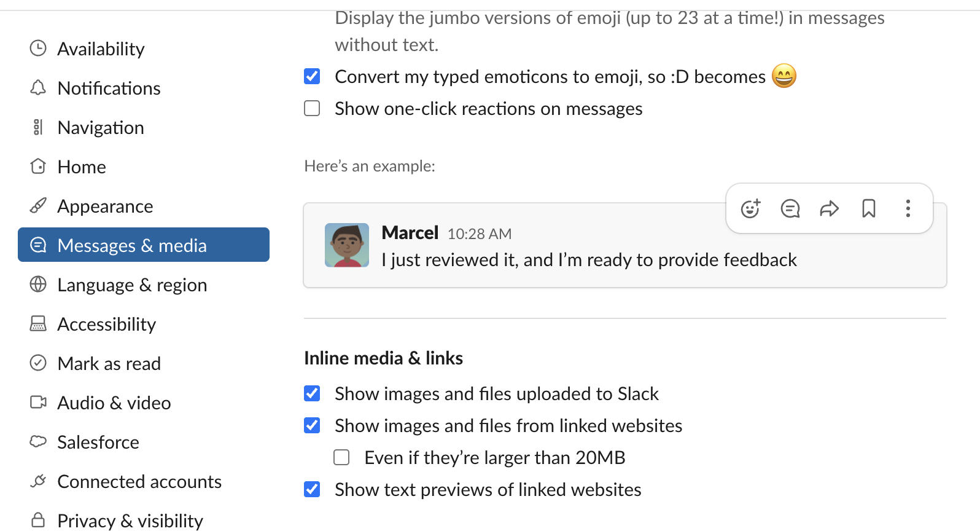This screenshot has width=980, height=531.
Task: Click the checkmark circle icon beside Mark as read
Action: [38, 363]
